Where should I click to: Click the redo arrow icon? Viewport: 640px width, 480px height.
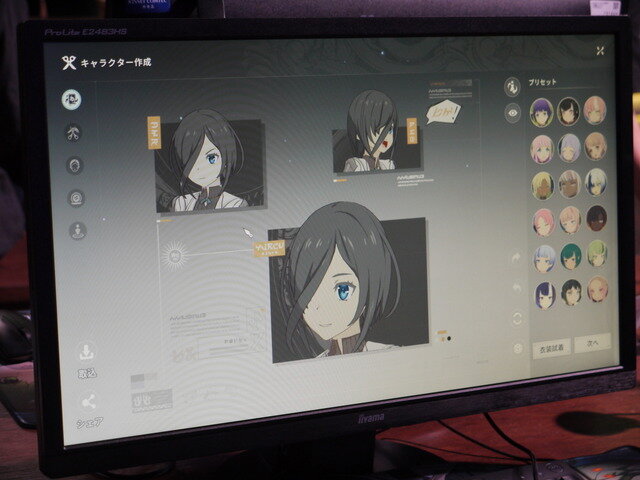point(516,257)
